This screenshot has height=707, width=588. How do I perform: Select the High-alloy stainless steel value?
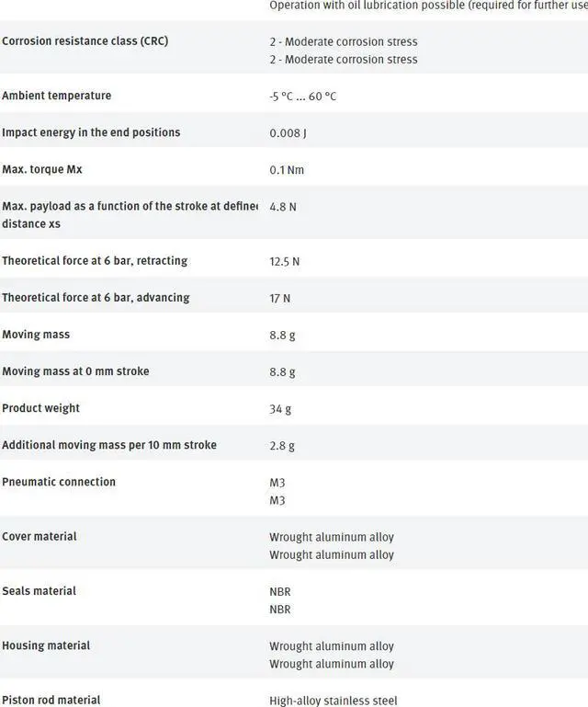coord(333,701)
